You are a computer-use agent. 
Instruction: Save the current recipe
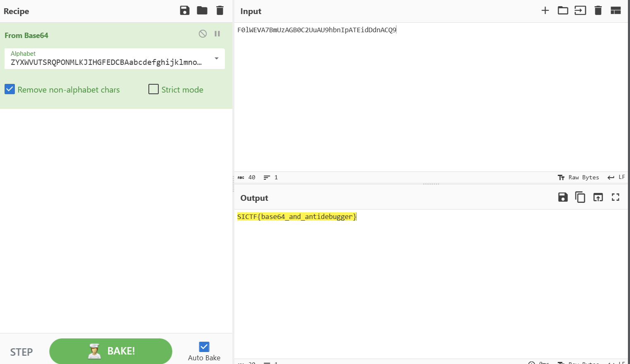click(185, 11)
